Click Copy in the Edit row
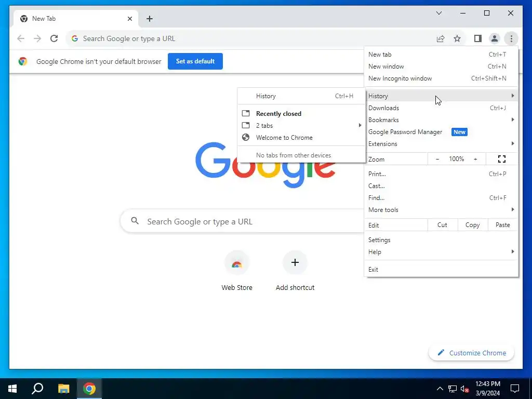532x399 pixels. coord(472,225)
